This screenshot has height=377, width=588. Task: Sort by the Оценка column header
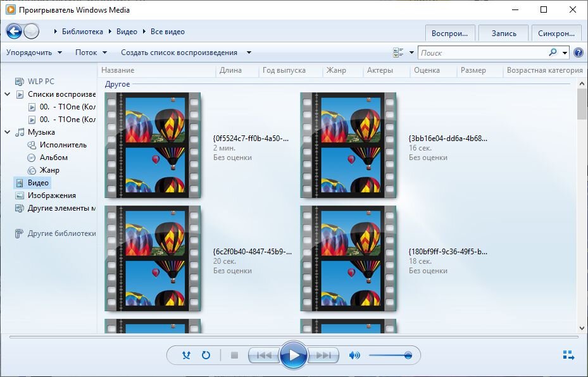[x=434, y=70]
